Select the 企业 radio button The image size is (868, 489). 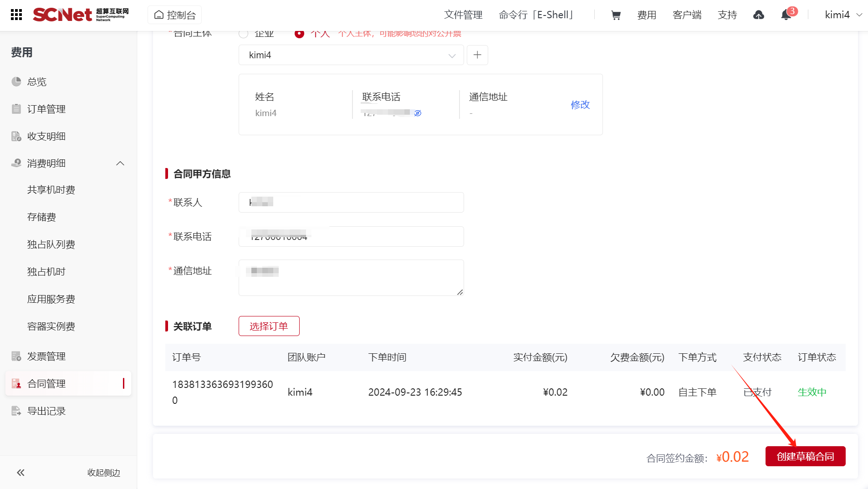[244, 34]
